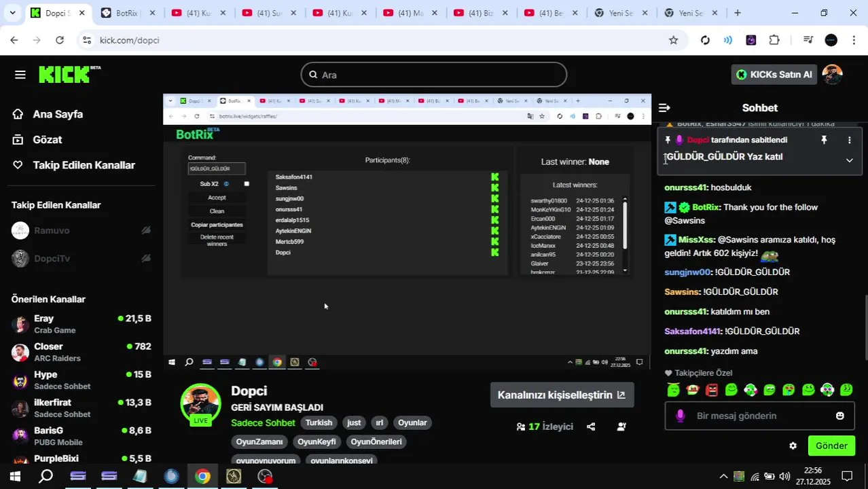Open the Chrome three-dot menu

pos(854,40)
